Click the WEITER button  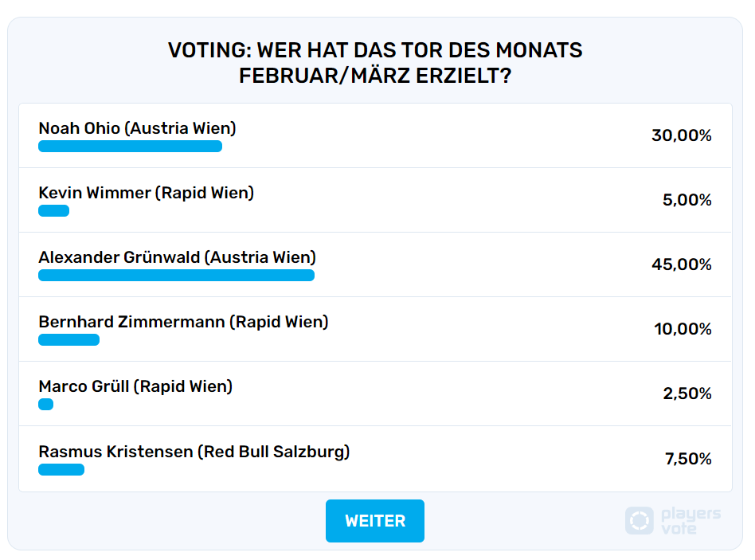point(374,520)
